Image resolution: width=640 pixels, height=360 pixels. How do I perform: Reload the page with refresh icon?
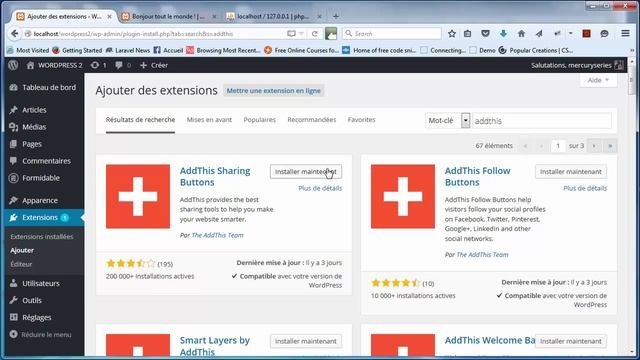click(315, 34)
